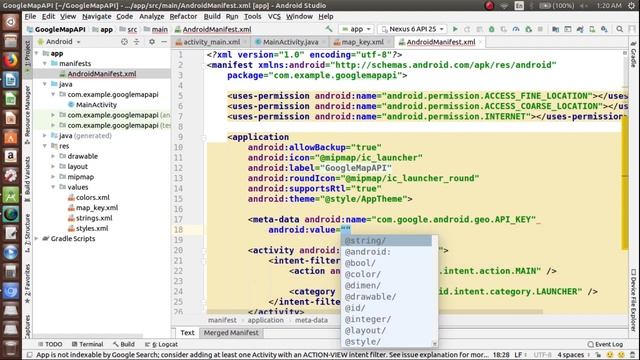
Task: Open Firefox from the Ubuntu dock
Action: point(11,60)
